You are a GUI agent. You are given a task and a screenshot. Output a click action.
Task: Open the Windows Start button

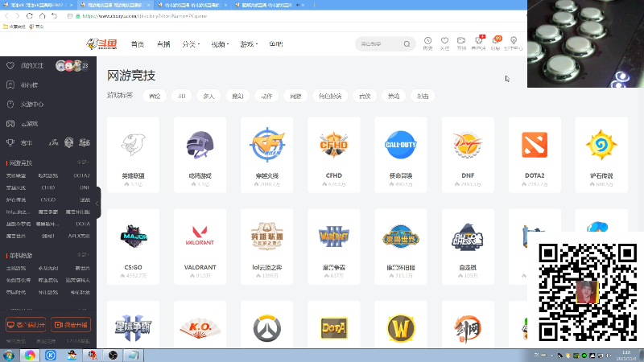pyautogui.click(x=9, y=356)
